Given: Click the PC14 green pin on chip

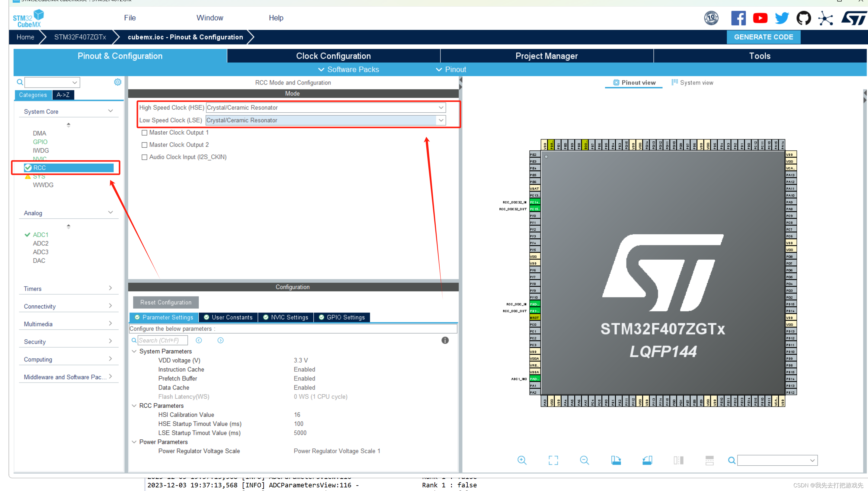Looking at the screenshot, I should pos(535,202).
